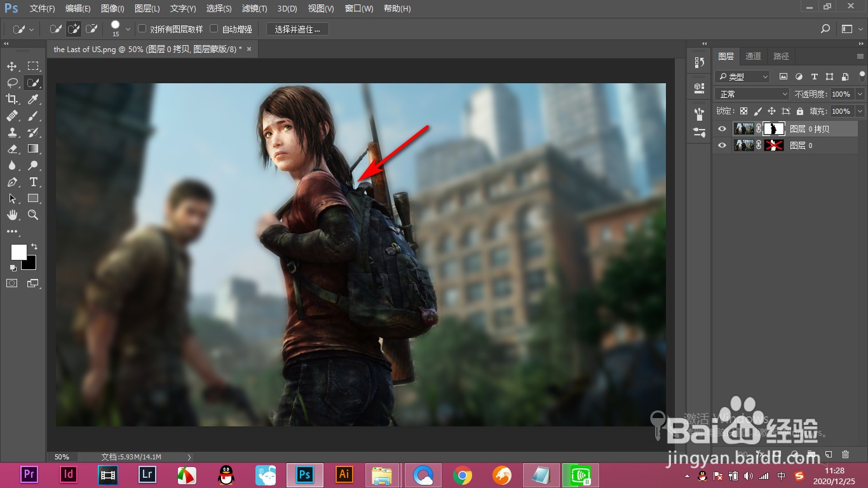Filter layers by pixel layers
Viewport: 868px width, 488px height.
(783, 76)
